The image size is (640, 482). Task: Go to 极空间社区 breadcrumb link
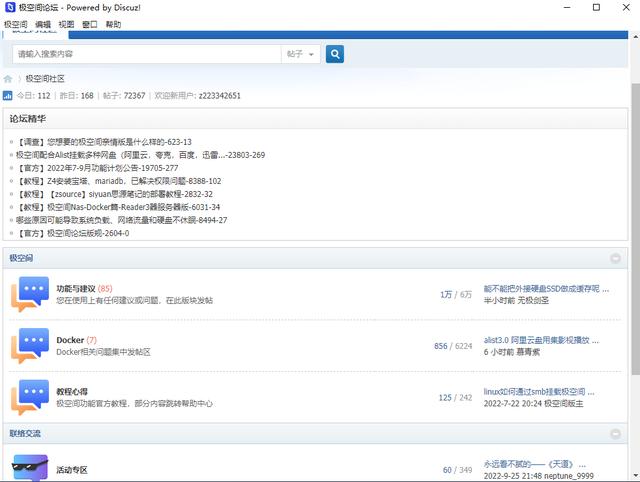pos(45,79)
